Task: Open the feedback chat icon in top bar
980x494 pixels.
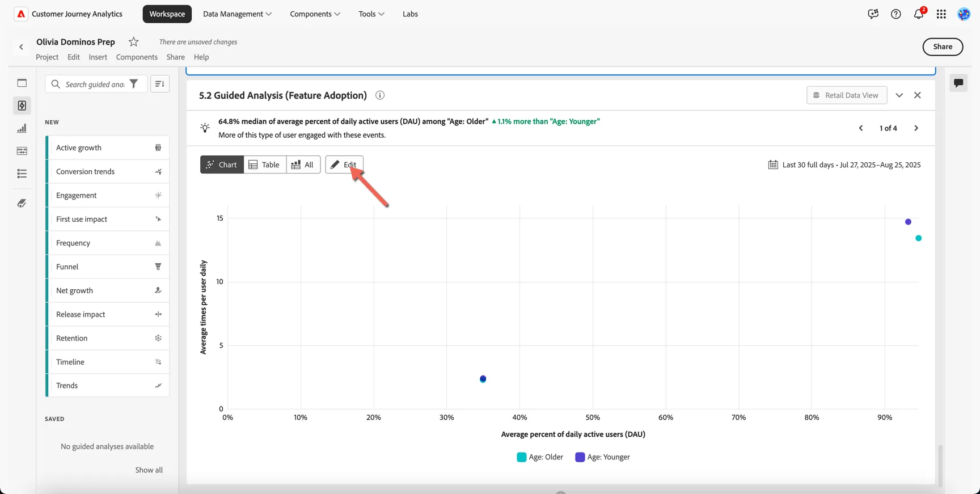Action: [873, 14]
